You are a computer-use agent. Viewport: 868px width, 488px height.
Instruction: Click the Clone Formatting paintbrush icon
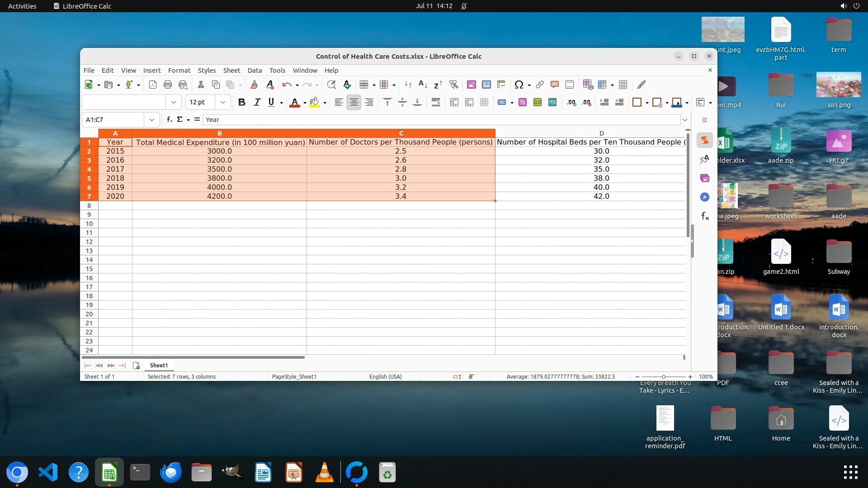click(254, 84)
